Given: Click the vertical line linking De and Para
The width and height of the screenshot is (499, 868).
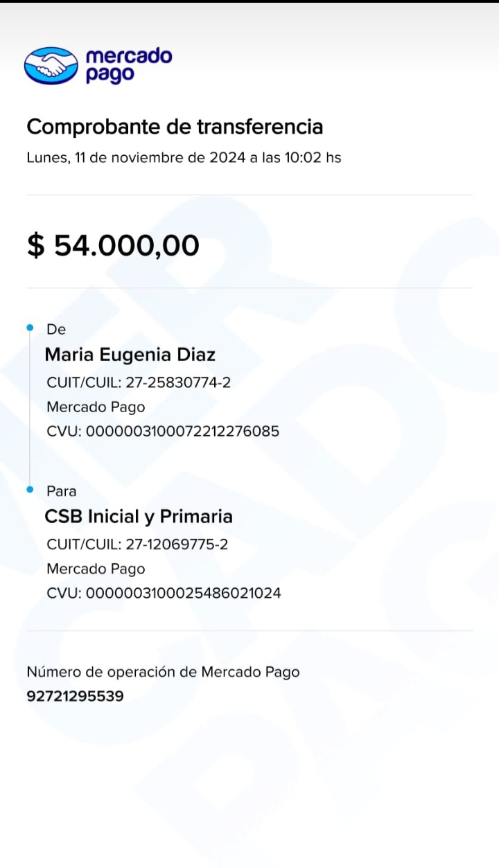Looking at the screenshot, I should click(30, 409).
